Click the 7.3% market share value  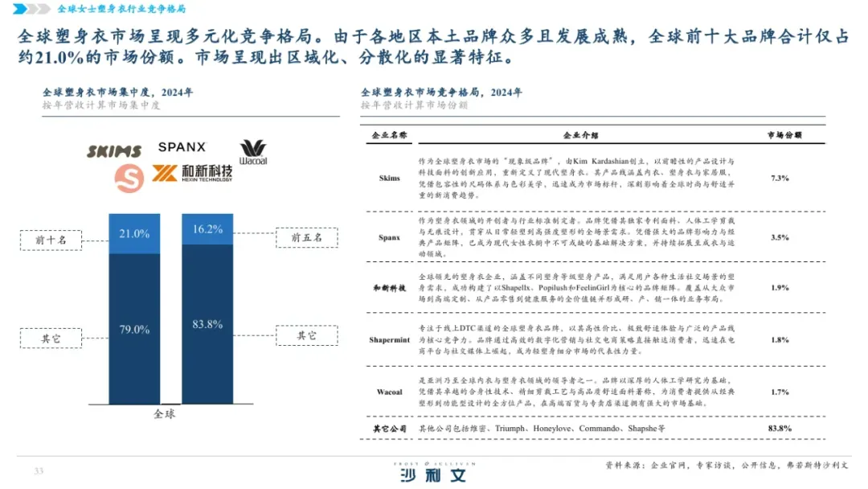pos(780,179)
